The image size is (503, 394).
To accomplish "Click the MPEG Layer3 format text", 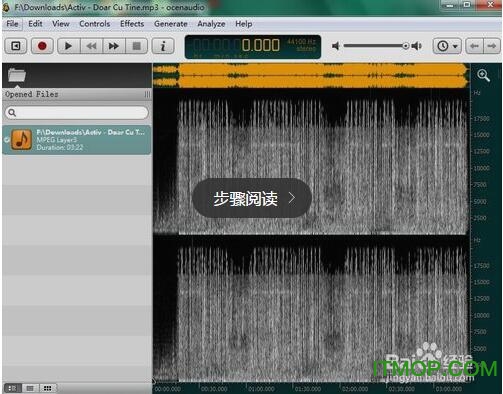I will (x=57, y=140).
